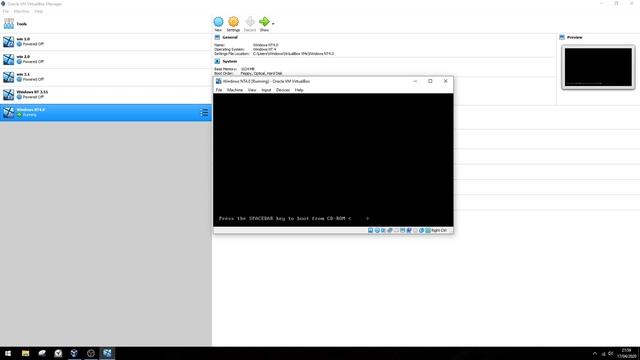
Task: Click the audio status indicator icon
Action: (383, 231)
